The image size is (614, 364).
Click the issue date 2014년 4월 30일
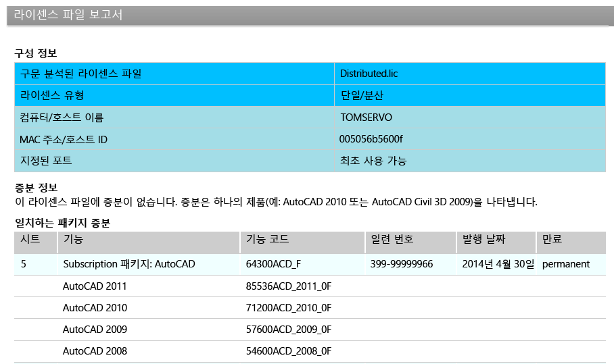tap(498, 264)
